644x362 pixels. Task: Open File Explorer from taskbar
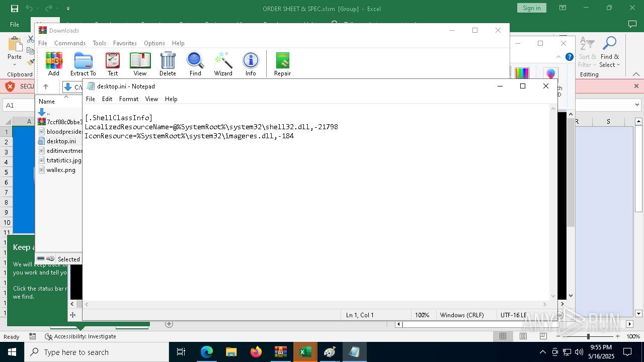tap(231, 352)
